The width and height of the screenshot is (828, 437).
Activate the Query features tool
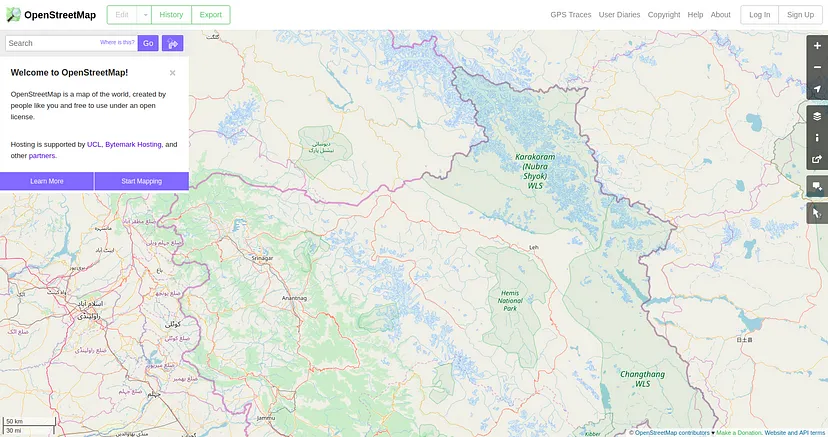coord(817,213)
